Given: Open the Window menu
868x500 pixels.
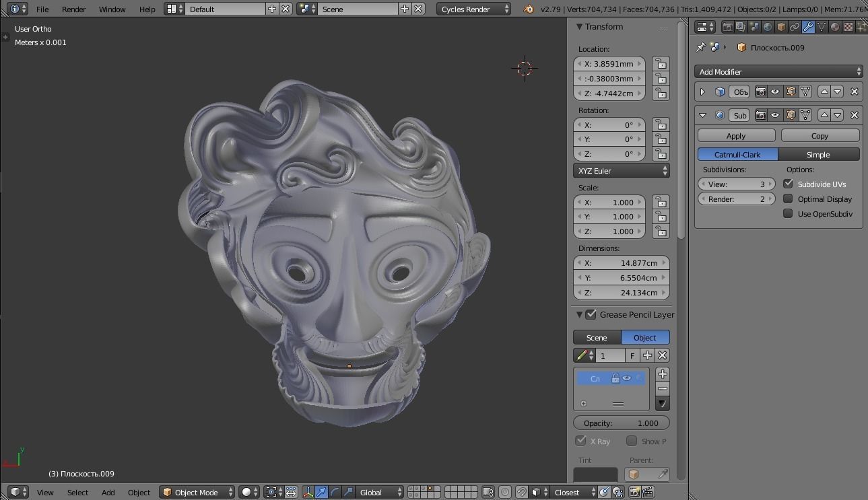Looking at the screenshot, I should 112,9.
